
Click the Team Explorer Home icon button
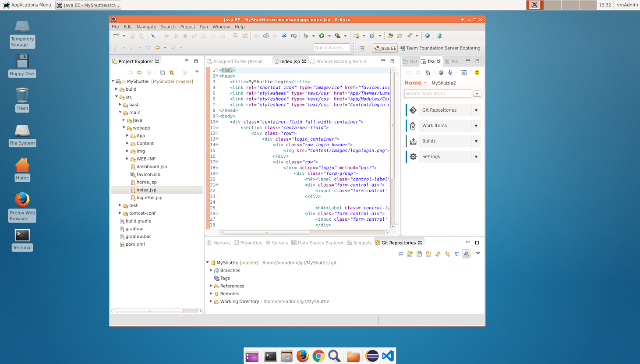point(428,73)
